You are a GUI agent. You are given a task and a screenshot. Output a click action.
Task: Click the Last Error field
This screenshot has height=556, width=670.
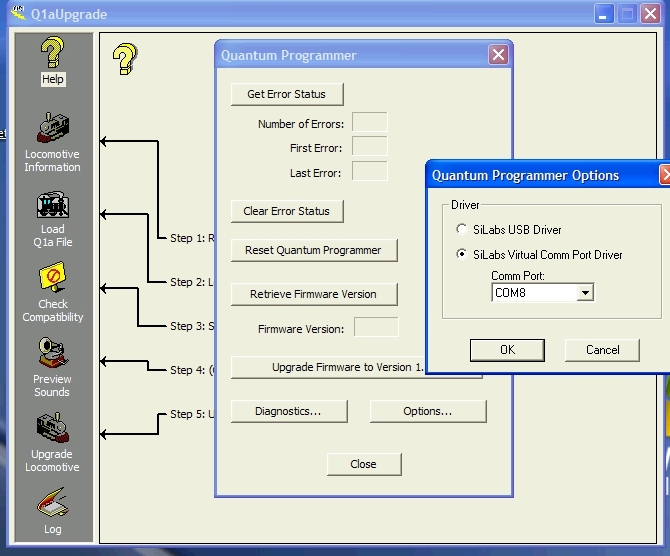click(370, 171)
